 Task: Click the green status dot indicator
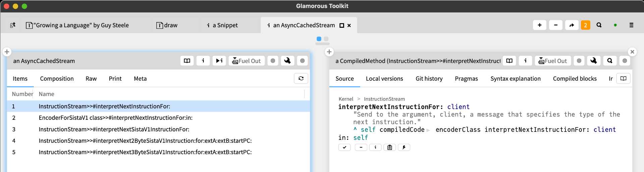615,25
